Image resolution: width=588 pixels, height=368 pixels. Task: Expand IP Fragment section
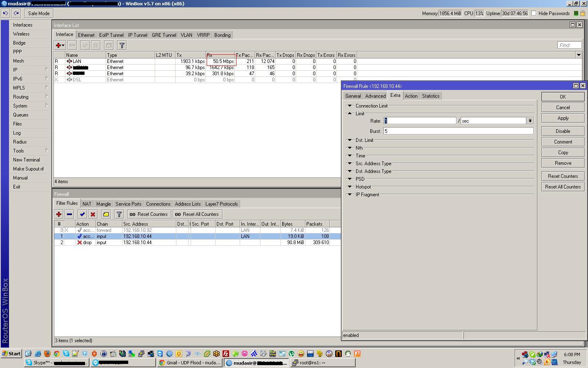350,195
